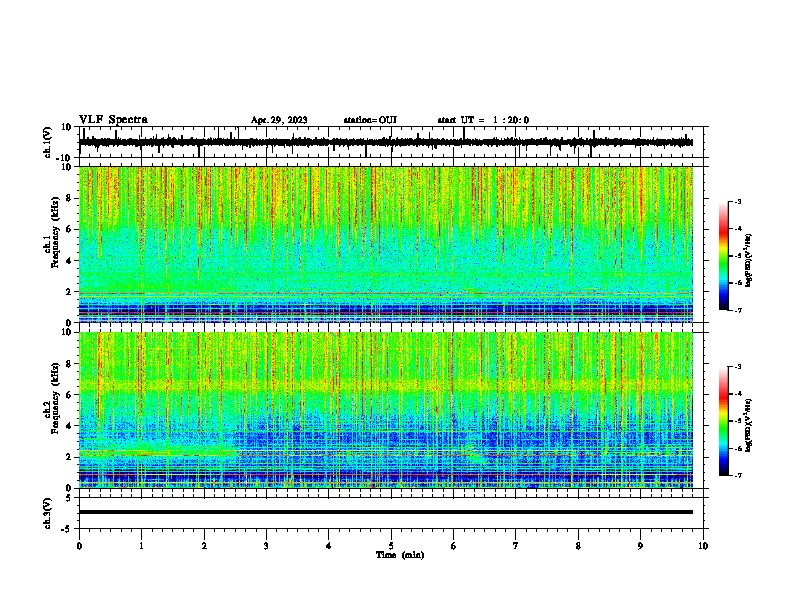Click the time axis tick label '0'
Screen dimensions: 792x612
click(79, 546)
